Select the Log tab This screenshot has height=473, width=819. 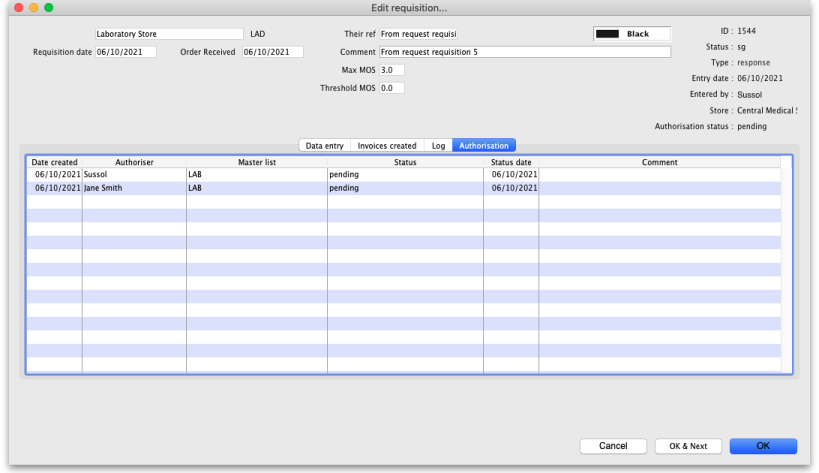point(438,146)
